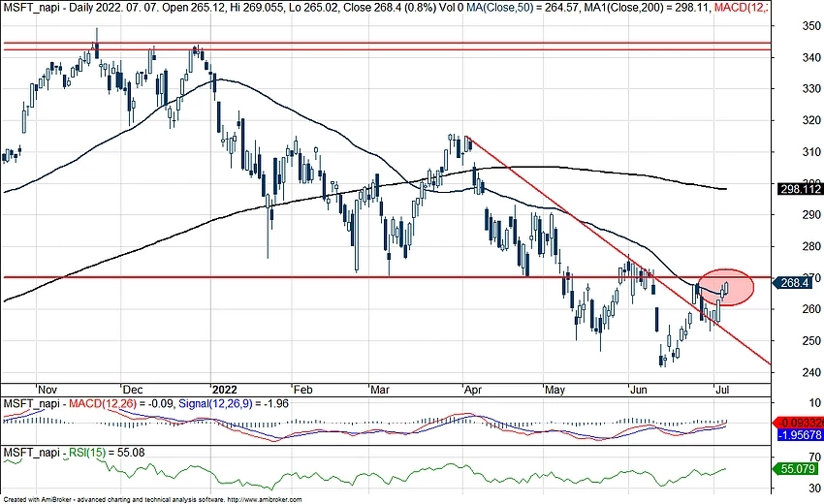Click the 280 price axis label
The height and width of the screenshot is (504, 824).
coord(812,246)
